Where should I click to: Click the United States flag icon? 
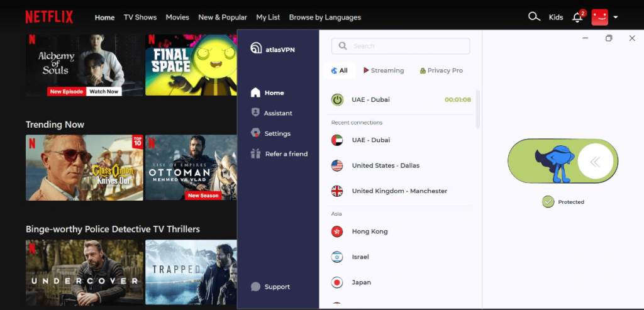[x=337, y=165]
